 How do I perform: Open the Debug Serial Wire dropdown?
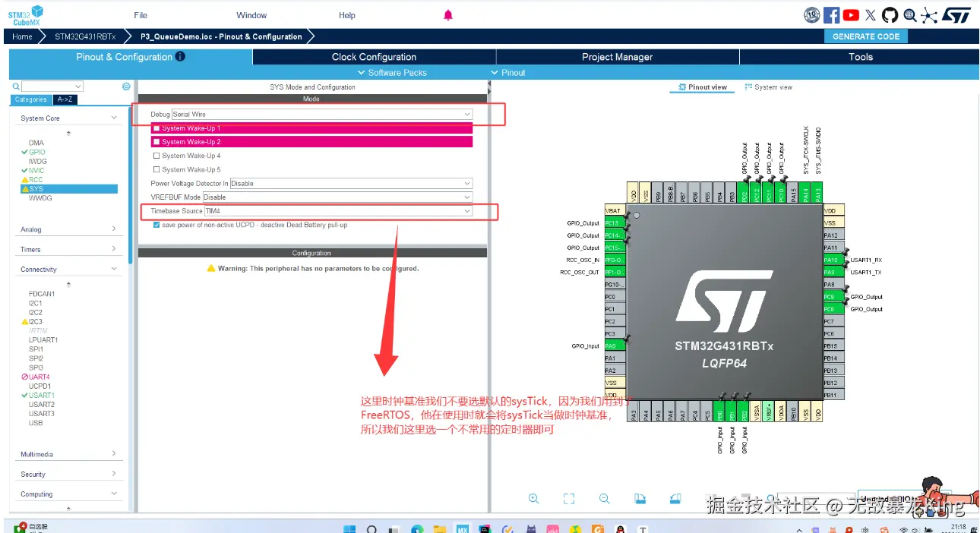click(322, 114)
